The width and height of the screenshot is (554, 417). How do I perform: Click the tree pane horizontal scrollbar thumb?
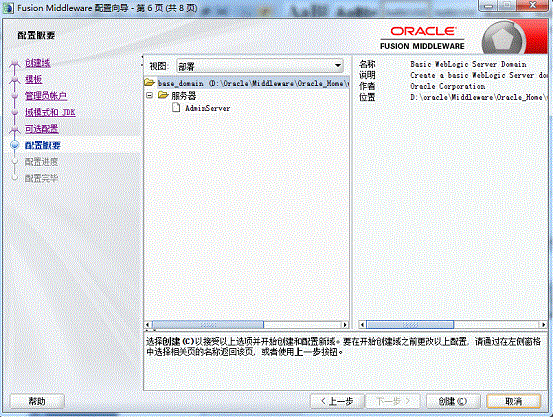point(208,324)
